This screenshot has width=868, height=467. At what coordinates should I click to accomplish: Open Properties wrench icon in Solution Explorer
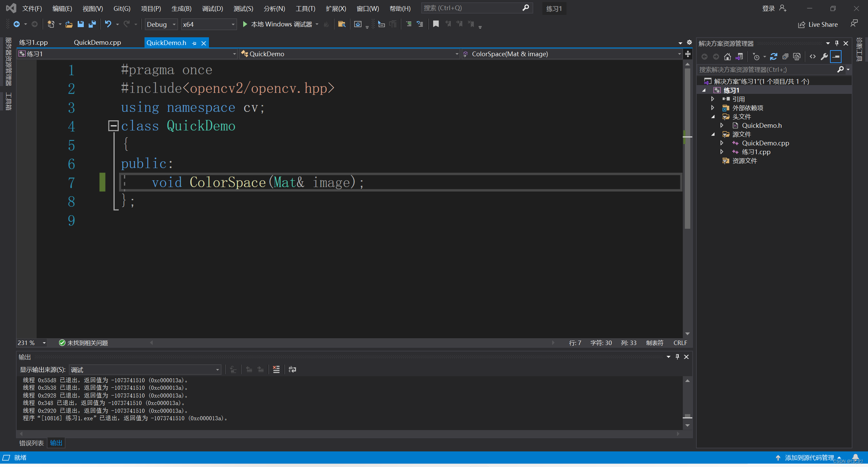click(x=824, y=57)
